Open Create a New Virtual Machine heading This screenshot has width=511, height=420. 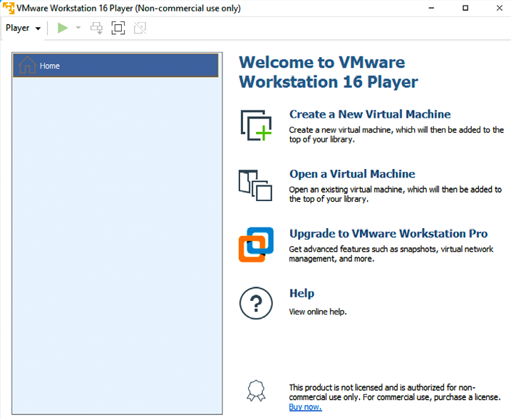[x=370, y=114]
